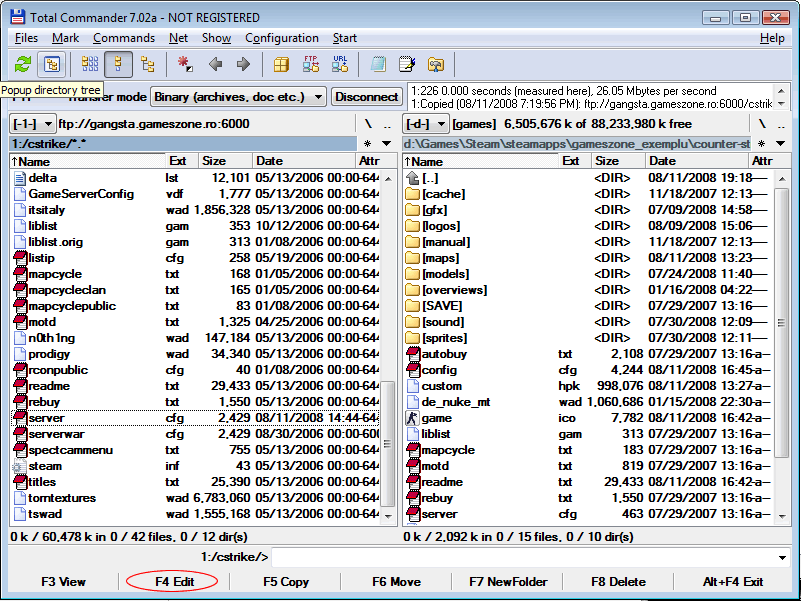Click the green Refresh icon in toolbar
The height and width of the screenshot is (601, 801).
(x=22, y=64)
